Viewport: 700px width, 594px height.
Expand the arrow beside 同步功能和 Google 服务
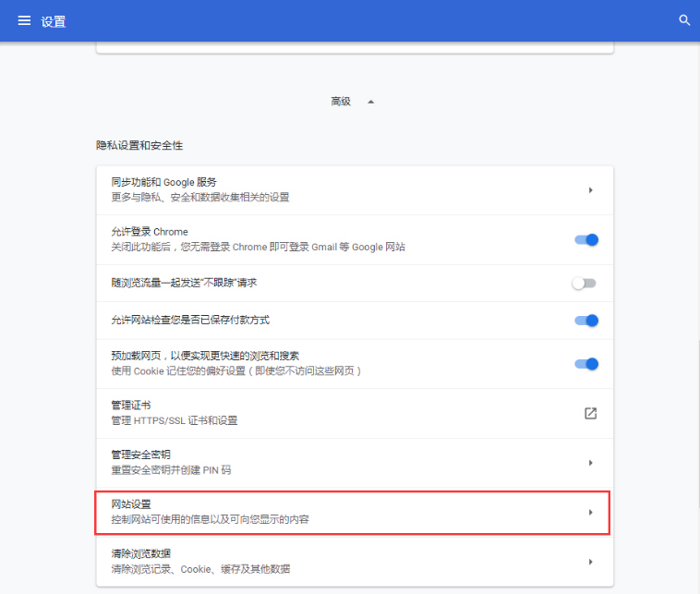click(590, 190)
